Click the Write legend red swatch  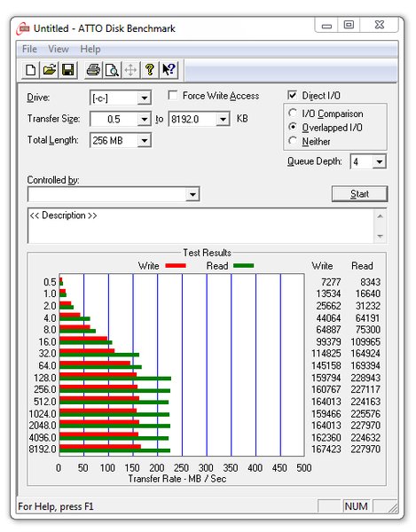click(176, 266)
